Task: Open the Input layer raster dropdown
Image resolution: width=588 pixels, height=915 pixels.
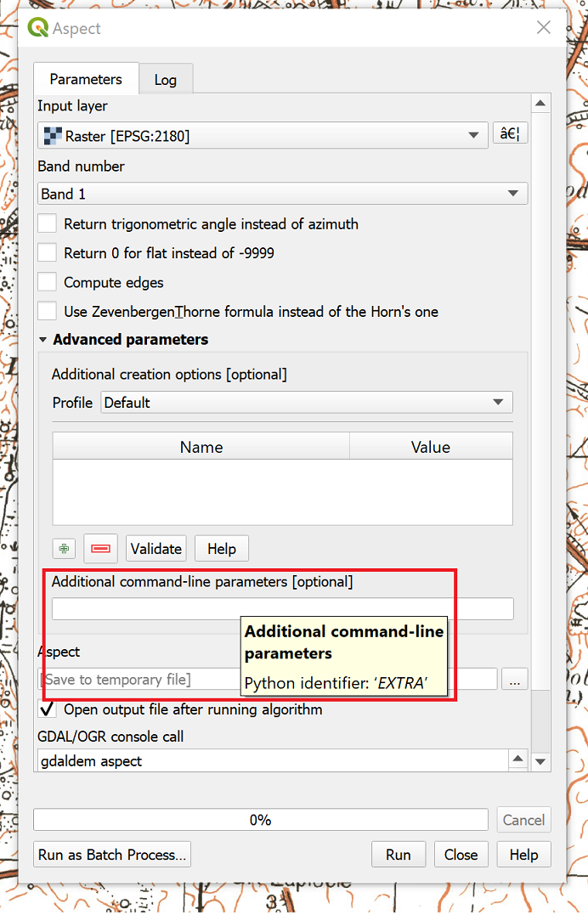Action: pos(263,135)
